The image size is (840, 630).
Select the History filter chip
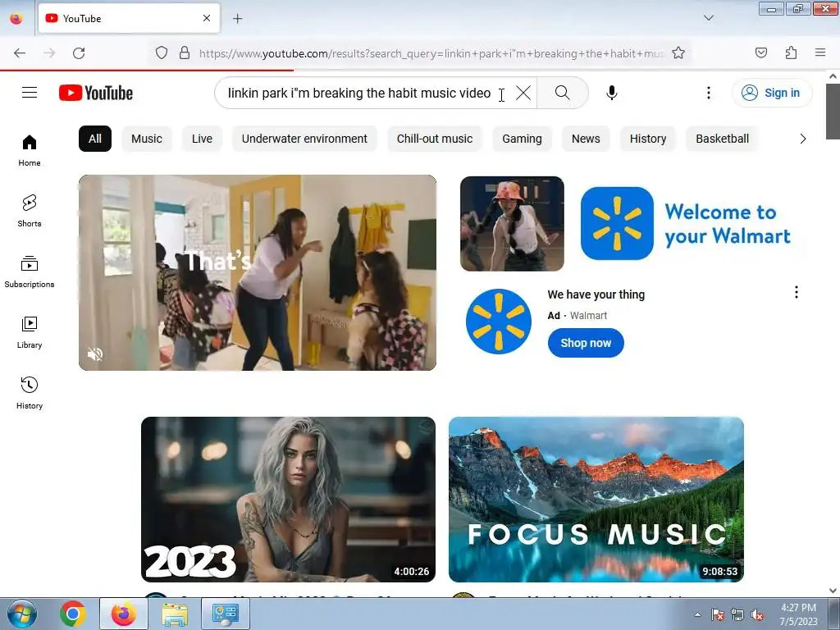(x=648, y=139)
